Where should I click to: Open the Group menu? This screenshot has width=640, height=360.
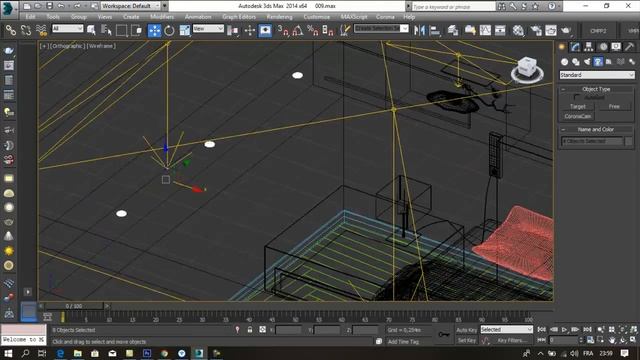[x=78, y=17]
